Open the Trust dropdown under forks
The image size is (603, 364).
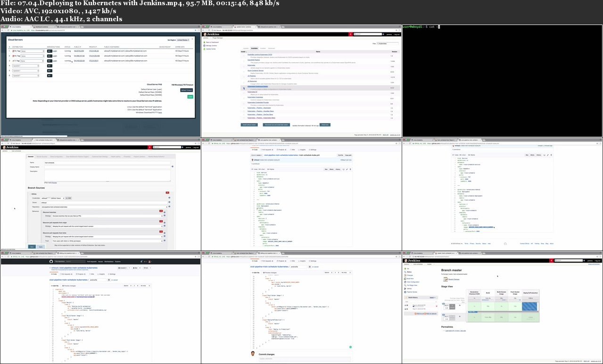pos(107,241)
